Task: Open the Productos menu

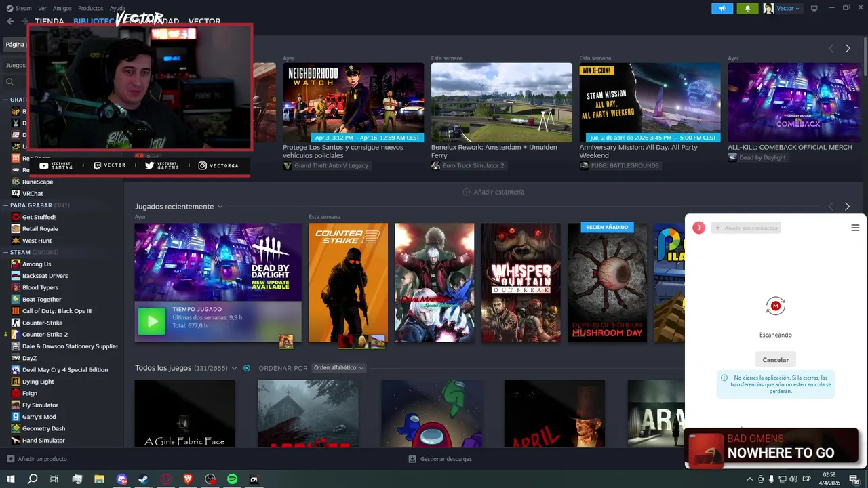Action: 91,8
